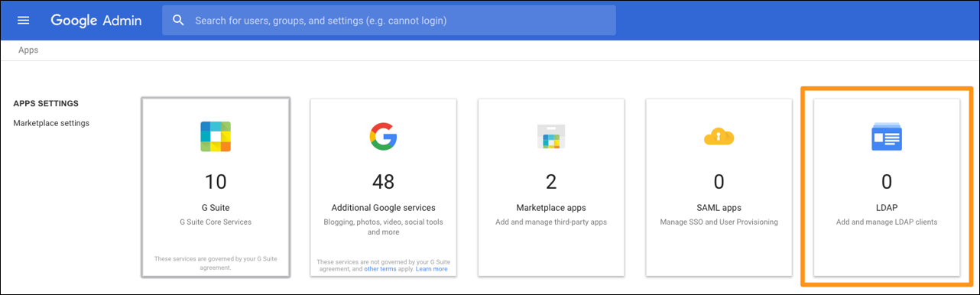Open Marketplace settings
This screenshot has height=295, width=980.
[x=51, y=123]
